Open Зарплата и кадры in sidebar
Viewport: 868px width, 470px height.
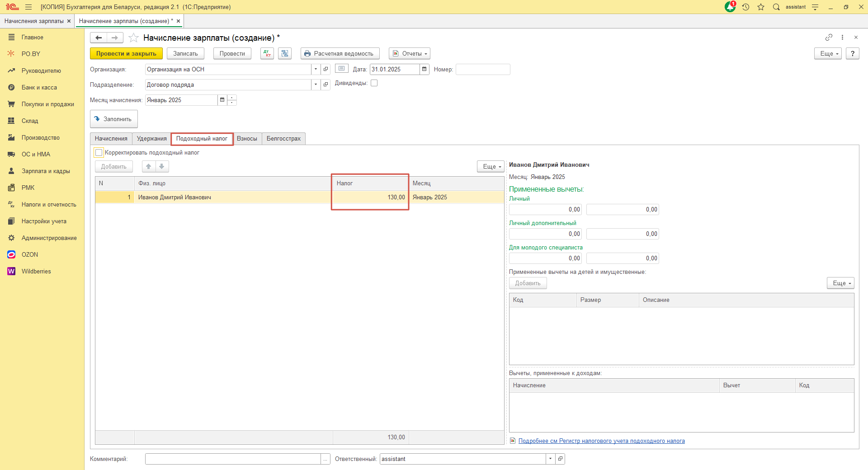[x=46, y=171]
